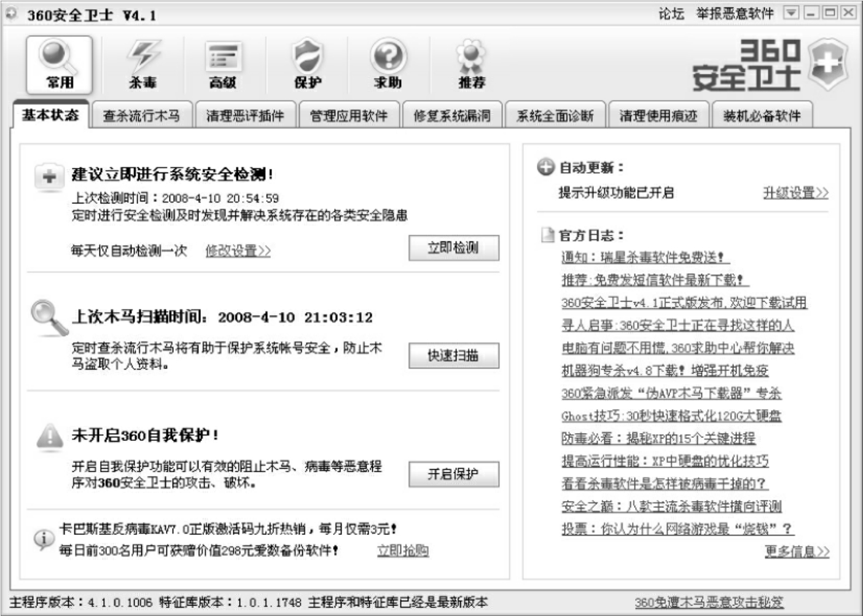Switch to the 清理使用痕迹 tab
Screen dimensions: 863x616
[658, 115]
